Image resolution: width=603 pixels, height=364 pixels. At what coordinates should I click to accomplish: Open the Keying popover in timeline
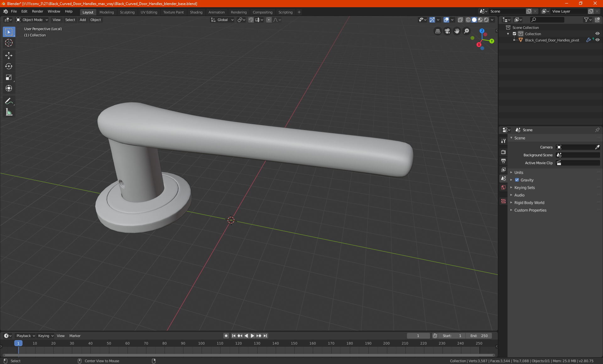click(x=46, y=336)
